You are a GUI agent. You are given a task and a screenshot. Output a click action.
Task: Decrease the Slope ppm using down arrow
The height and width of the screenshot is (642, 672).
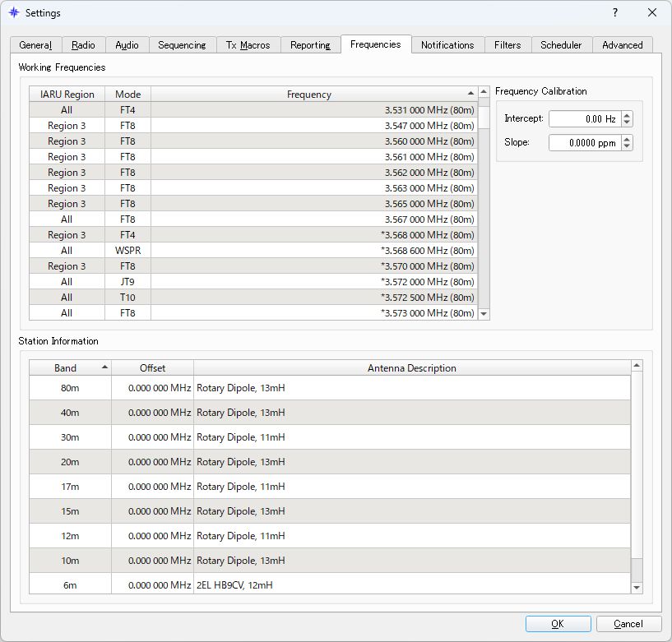click(626, 147)
